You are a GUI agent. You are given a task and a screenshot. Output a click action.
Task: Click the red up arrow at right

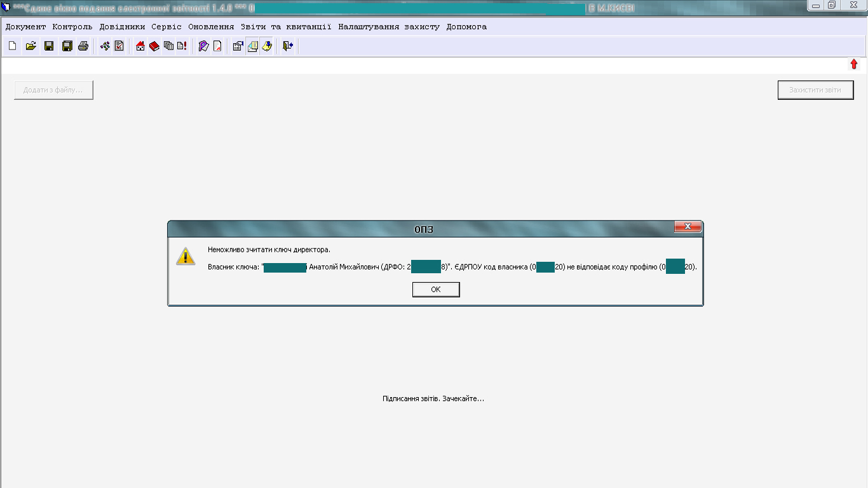click(x=854, y=64)
